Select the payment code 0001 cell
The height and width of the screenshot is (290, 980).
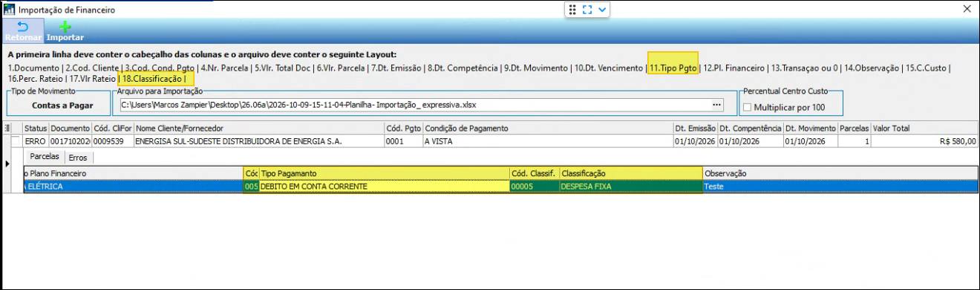[x=403, y=141]
